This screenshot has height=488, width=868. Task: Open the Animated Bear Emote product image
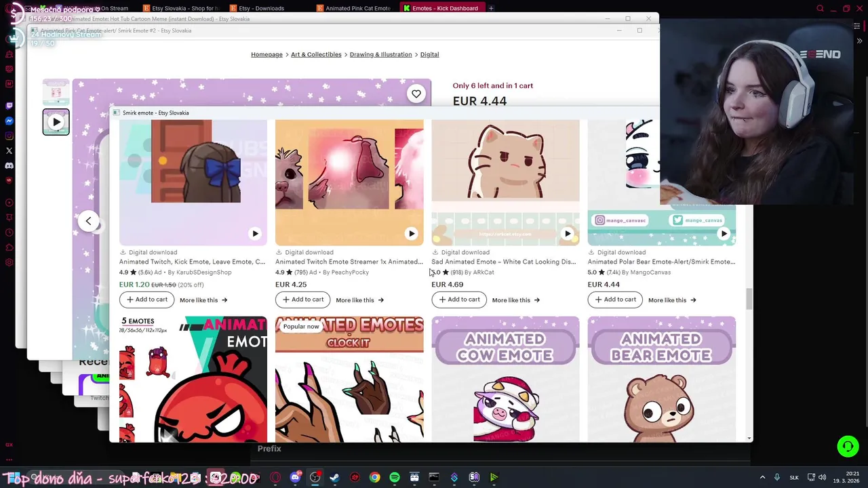(x=661, y=379)
